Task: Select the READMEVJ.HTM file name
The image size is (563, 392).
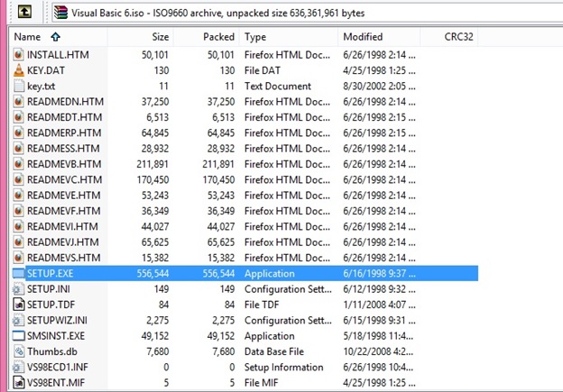Action: (63, 242)
